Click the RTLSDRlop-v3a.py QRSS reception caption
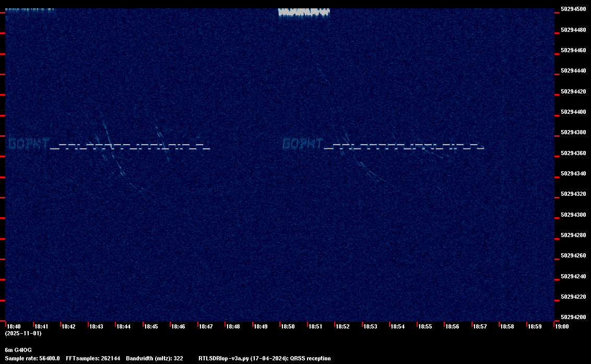This screenshot has height=364, width=591. (265, 358)
